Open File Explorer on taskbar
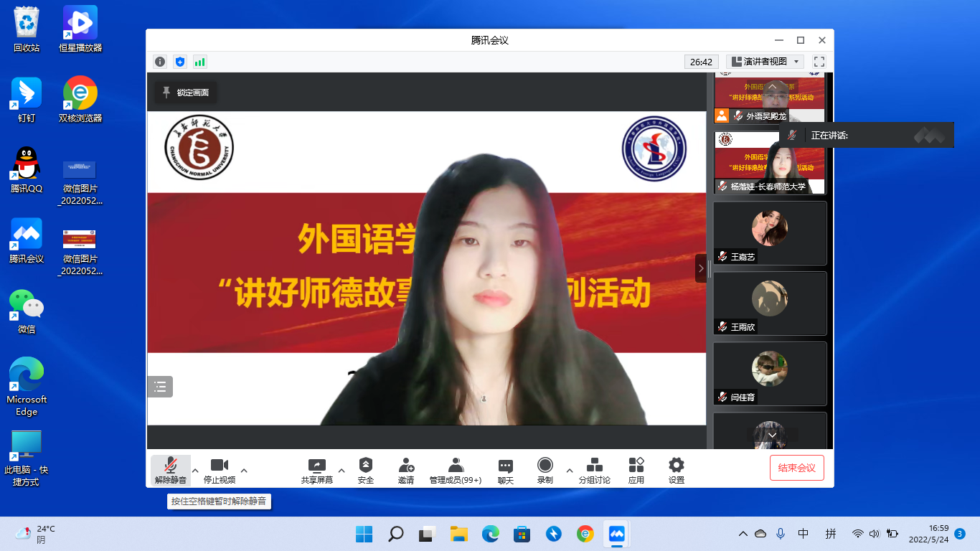This screenshot has height=551, width=980. pyautogui.click(x=458, y=534)
